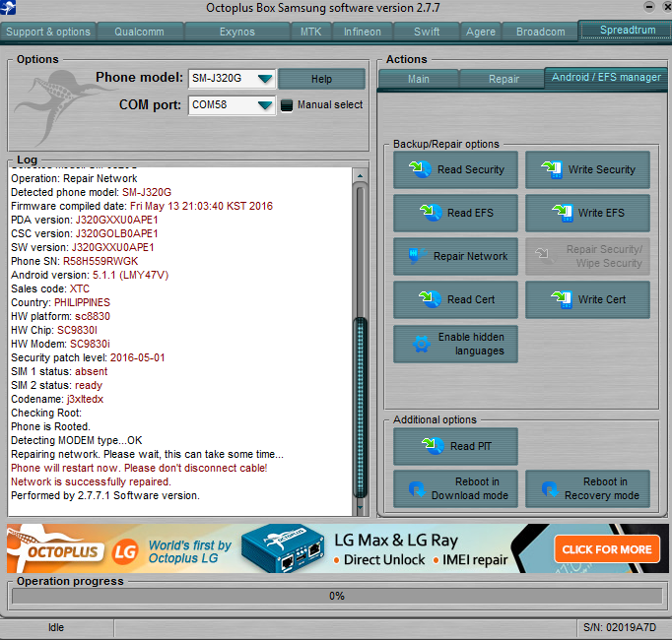Image resolution: width=672 pixels, height=640 pixels.
Task: Switch to the Infineon tab
Action: pyautogui.click(x=363, y=32)
